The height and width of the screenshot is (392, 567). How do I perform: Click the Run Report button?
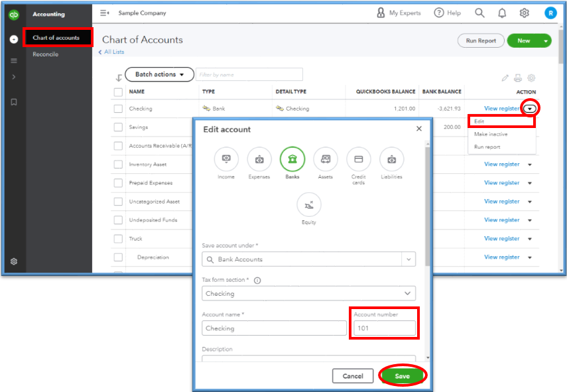481,41
